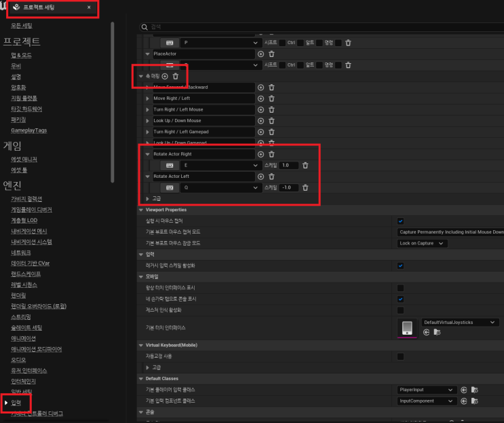Add key to Rotate Actor Left
This screenshot has height=423, width=504.
(x=260, y=177)
